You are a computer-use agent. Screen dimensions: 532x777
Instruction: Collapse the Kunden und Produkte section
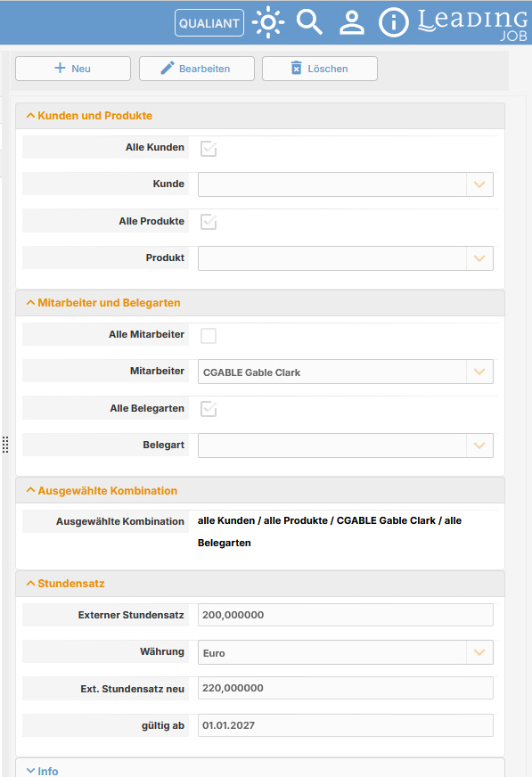click(89, 116)
